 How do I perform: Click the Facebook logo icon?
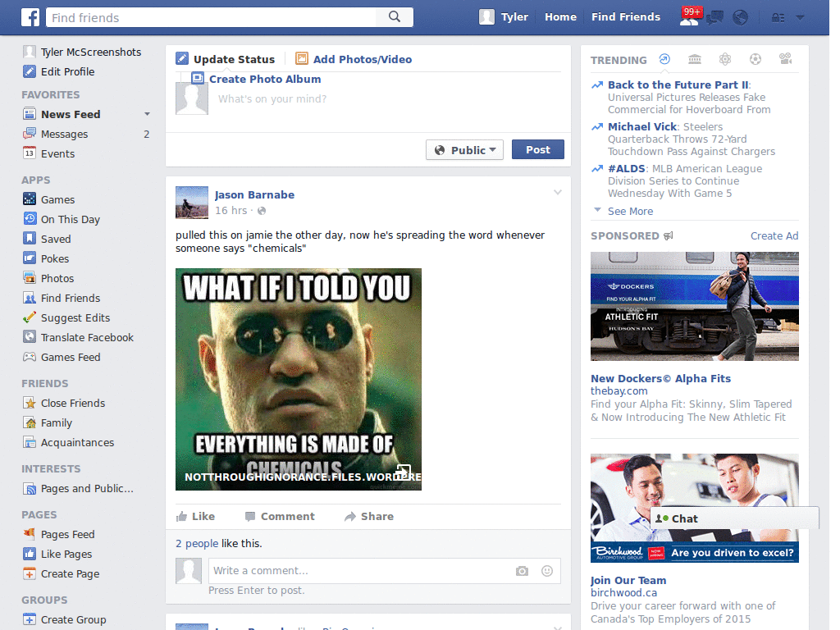[30, 17]
